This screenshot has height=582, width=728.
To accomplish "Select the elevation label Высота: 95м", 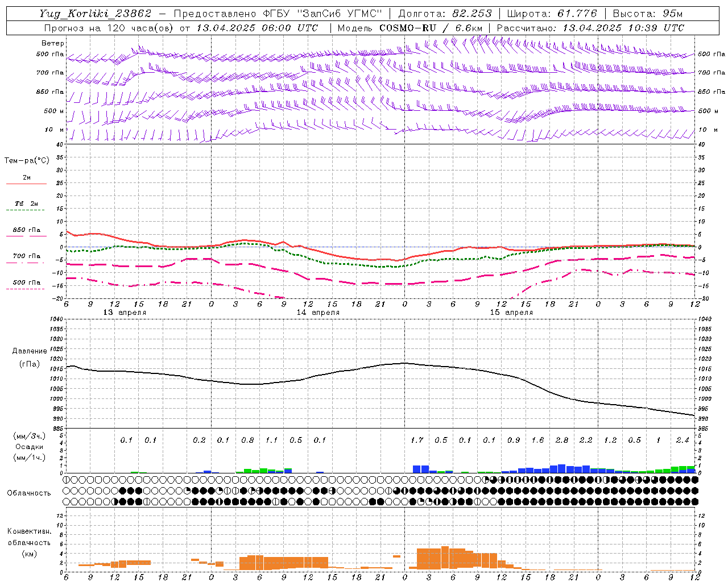I will pos(648,14).
